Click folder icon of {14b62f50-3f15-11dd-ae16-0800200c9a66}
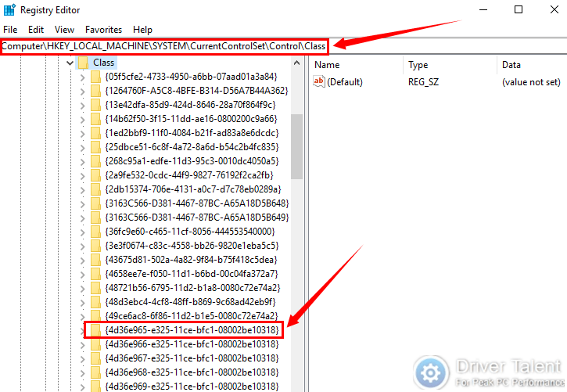This screenshot has width=567, height=392. point(95,119)
